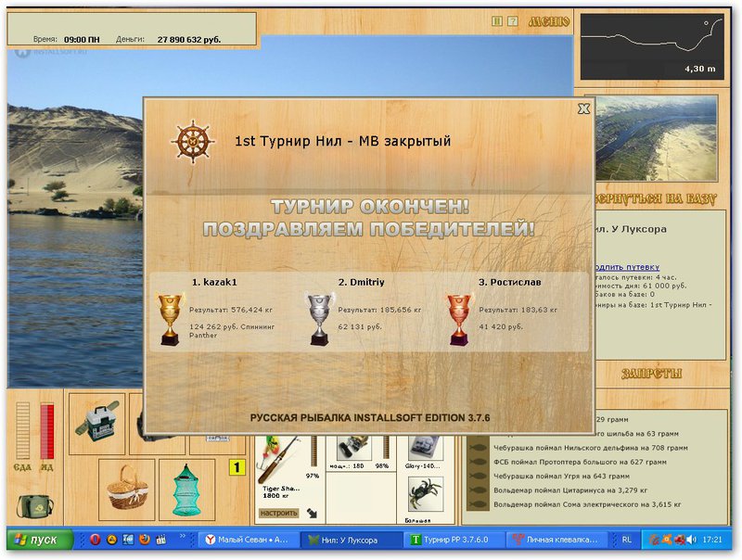Click the silver trophy for Dmitriy
742x560 pixels.
(x=320, y=320)
